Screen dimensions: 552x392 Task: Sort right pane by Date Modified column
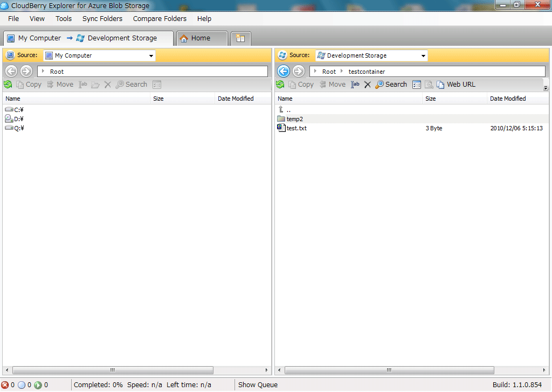(x=518, y=99)
